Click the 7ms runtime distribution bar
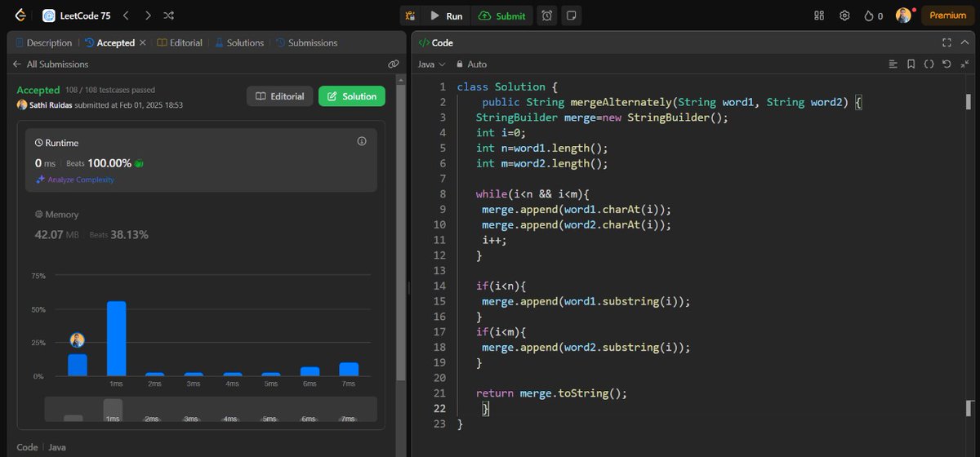The height and width of the screenshot is (457, 980). [349, 369]
